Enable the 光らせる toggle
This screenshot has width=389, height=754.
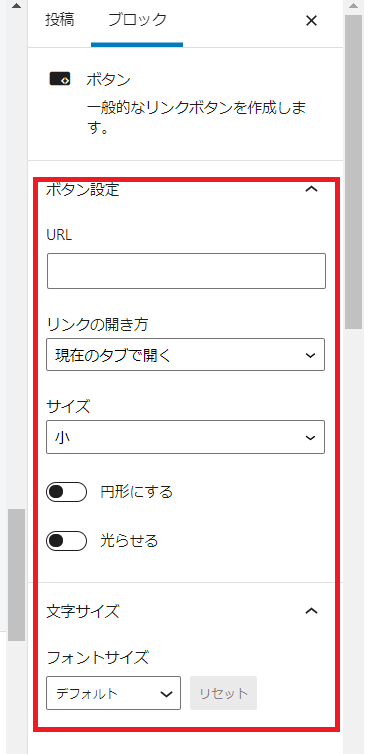click(x=66, y=541)
